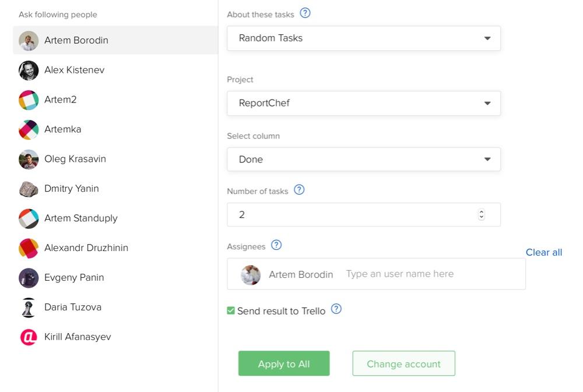This screenshot has height=392, width=583.
Task: Click the Clear all link
Action: (x=543, y=252)
